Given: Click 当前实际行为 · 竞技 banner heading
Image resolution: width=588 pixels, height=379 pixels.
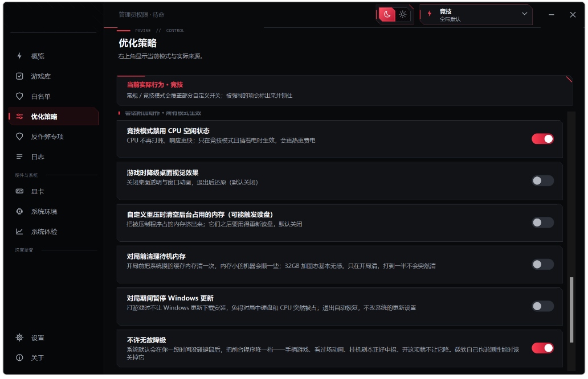Looking at the screenshot, I should point(155,85).
